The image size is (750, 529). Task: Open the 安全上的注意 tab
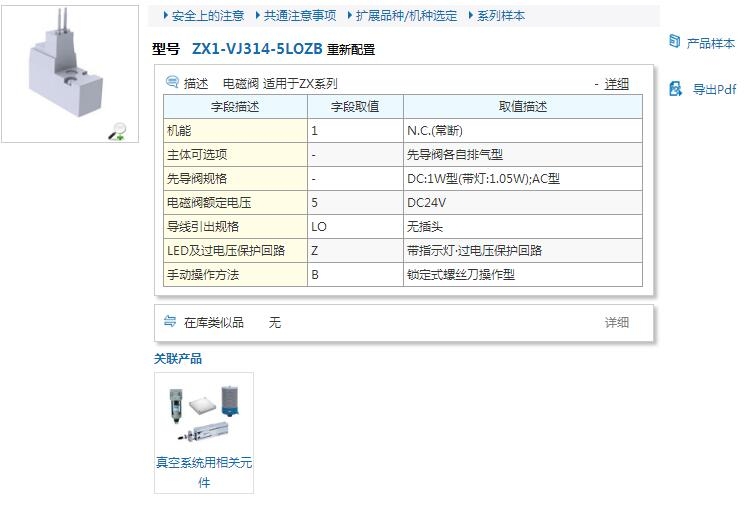point(208,16)
